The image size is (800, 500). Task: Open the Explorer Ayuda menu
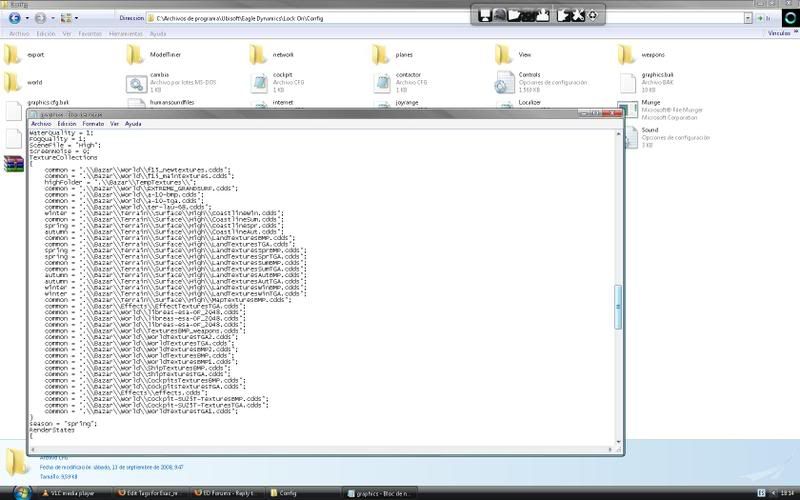click(x=158, y=34)
